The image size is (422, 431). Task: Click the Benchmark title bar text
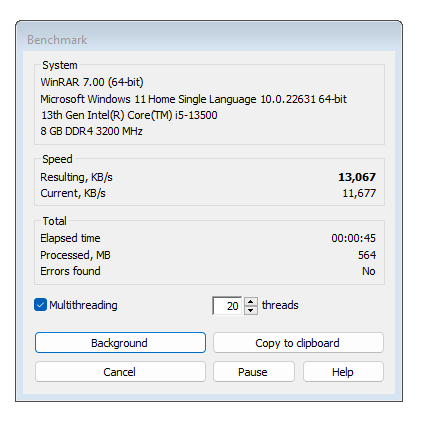point(57,40)
